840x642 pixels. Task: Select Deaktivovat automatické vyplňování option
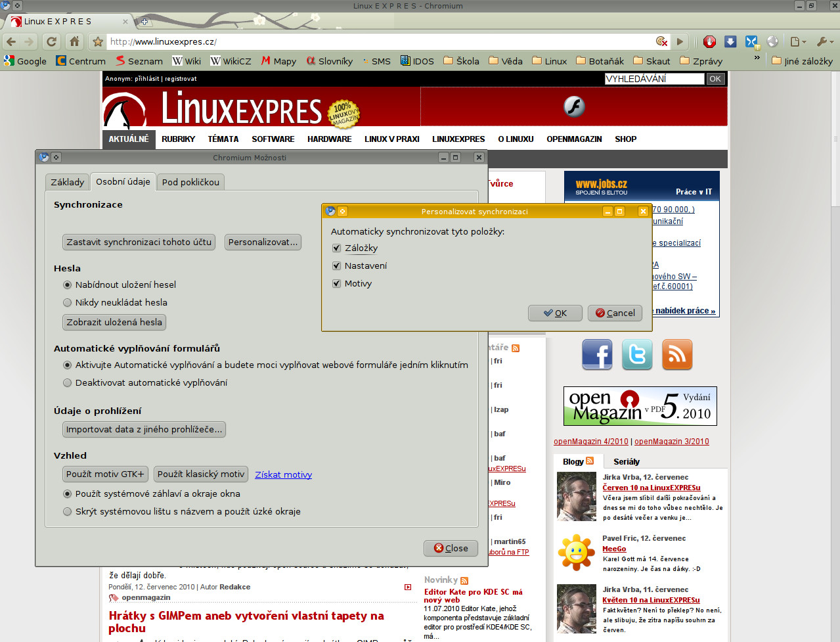click(67, 383)
